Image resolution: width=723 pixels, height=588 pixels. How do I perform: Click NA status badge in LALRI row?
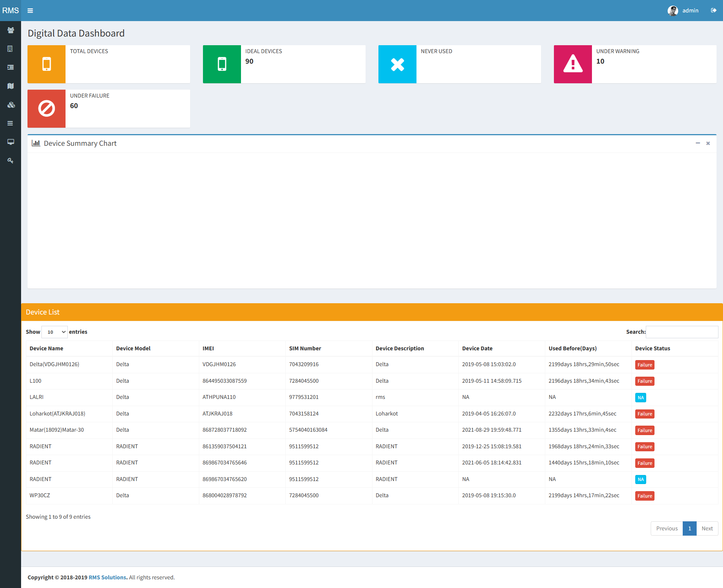641,397
